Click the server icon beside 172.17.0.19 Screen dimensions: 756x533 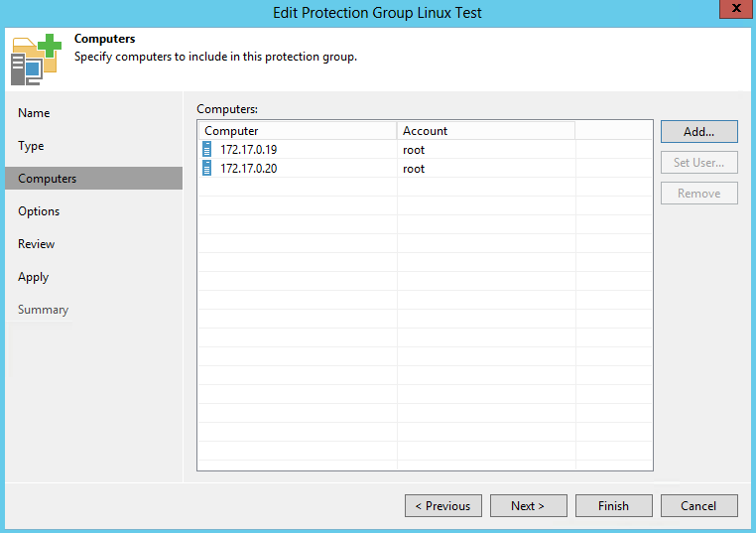(207, 150)
